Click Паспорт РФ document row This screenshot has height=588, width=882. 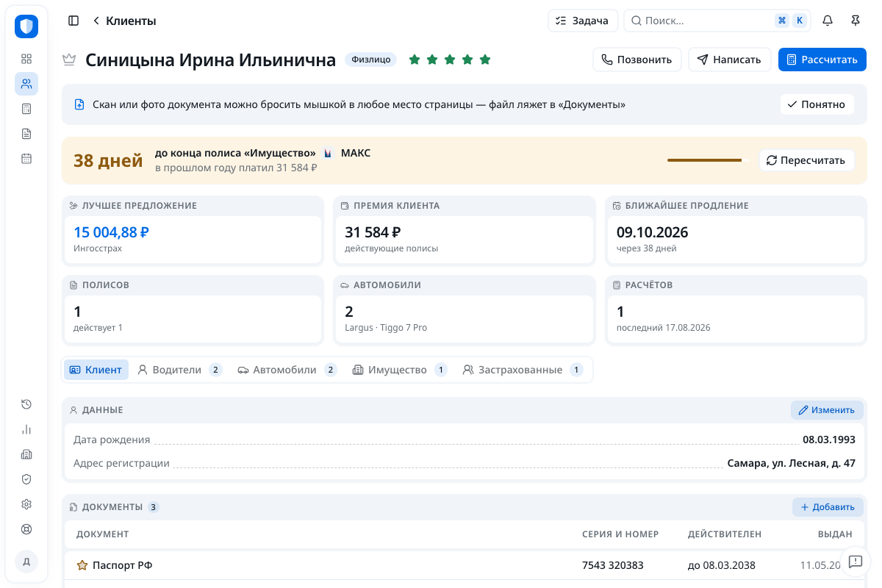click(x=464, y=565)
